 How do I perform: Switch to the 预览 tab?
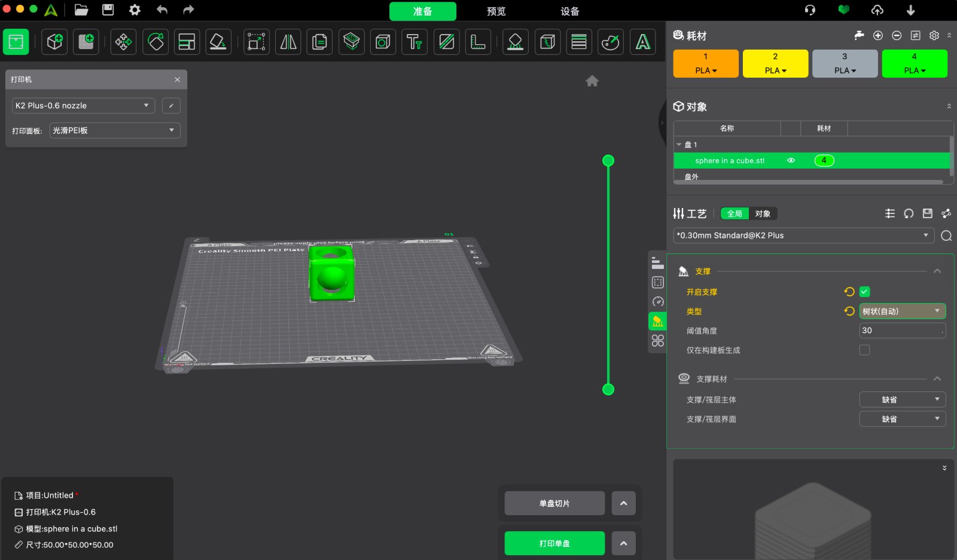coord(496,11)
